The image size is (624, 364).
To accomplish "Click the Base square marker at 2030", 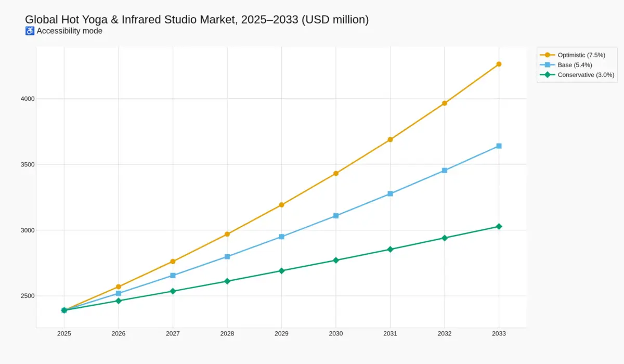I will (x=336, y=216).
